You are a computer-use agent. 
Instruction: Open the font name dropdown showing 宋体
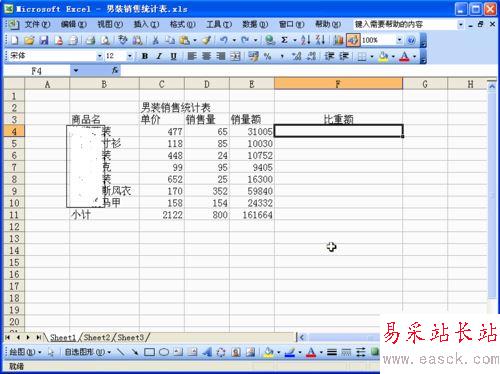pos(99,56)
